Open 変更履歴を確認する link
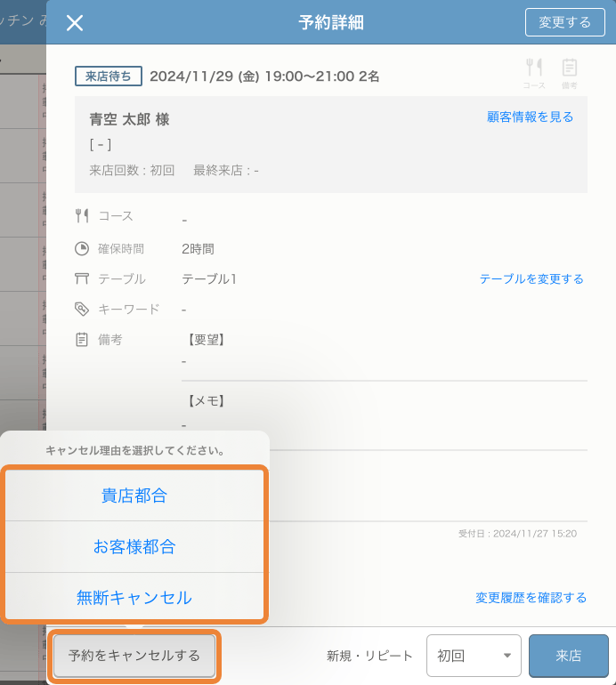The height and width of the screenshot is (685, 616). pyautogui.click(x=531, y=598)
